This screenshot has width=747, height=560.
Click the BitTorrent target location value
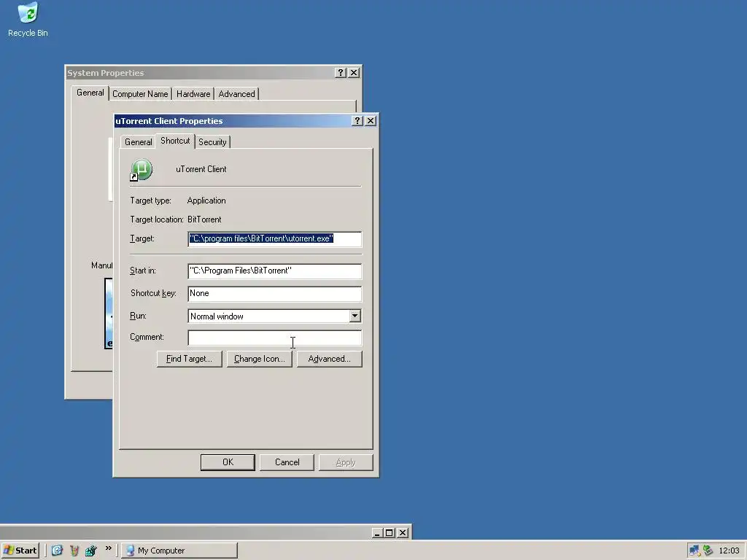pos(204,219)
